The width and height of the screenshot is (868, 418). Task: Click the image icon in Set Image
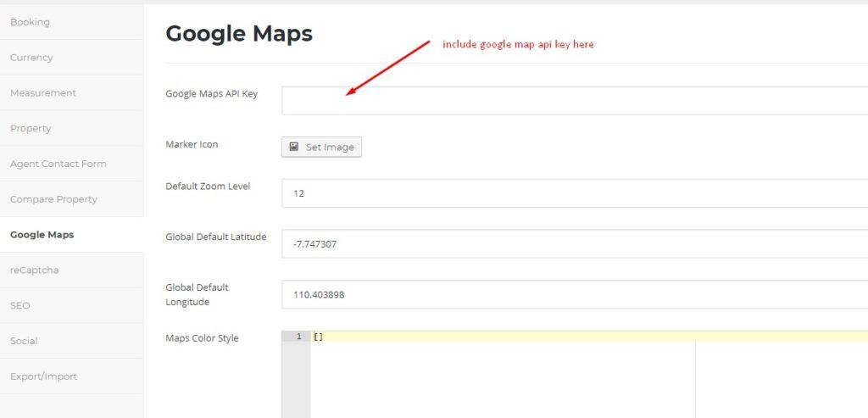click(x=294, y=147)
